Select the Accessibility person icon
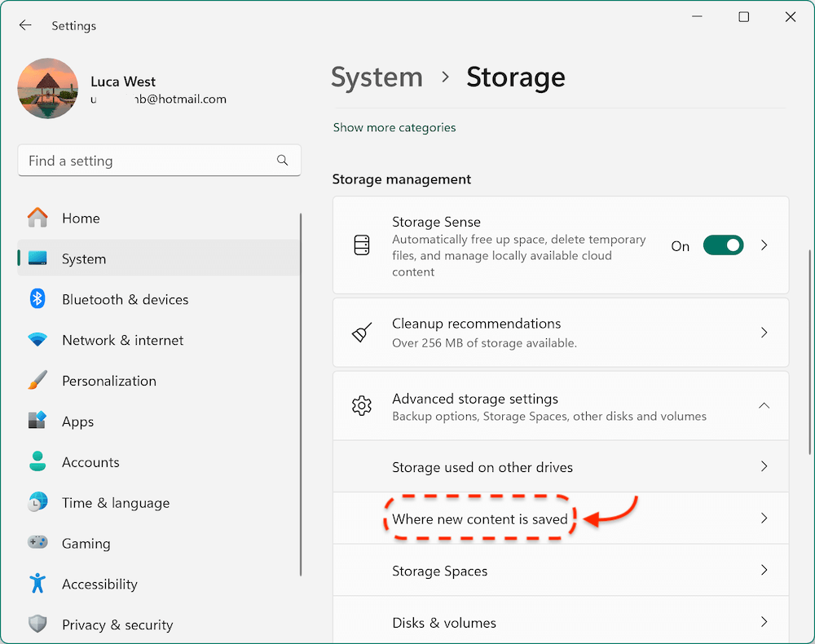 point(37,584)
